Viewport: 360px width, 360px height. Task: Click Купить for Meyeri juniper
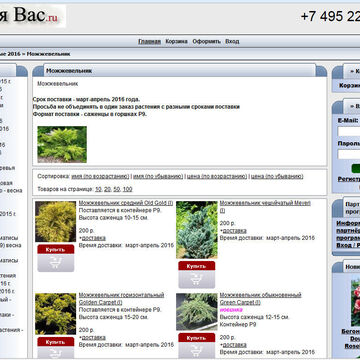(197, 266)
